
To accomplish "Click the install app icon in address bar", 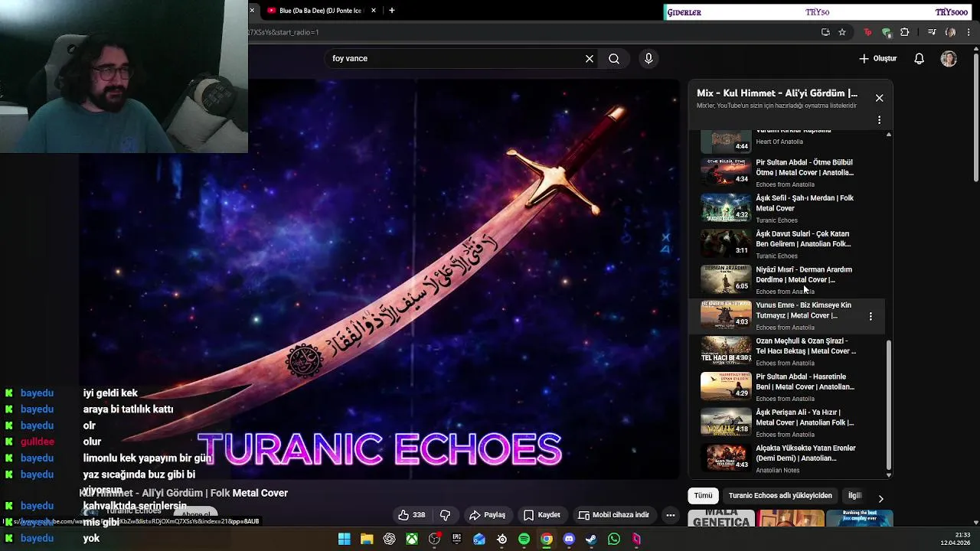I will pyautogui.click(x=825, y=32).
